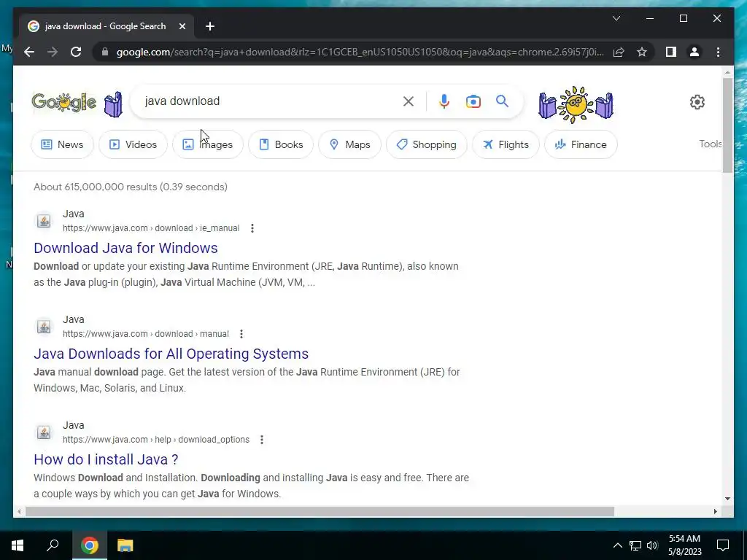
Task: Click the Chrome address bar URL
Action: coord(360,52)
